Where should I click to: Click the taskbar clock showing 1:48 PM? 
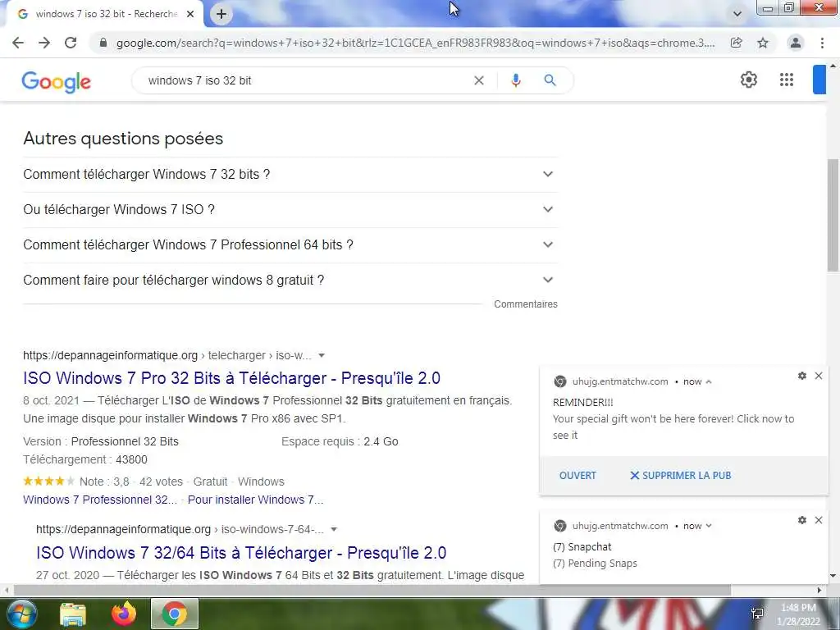pos(799,614)
